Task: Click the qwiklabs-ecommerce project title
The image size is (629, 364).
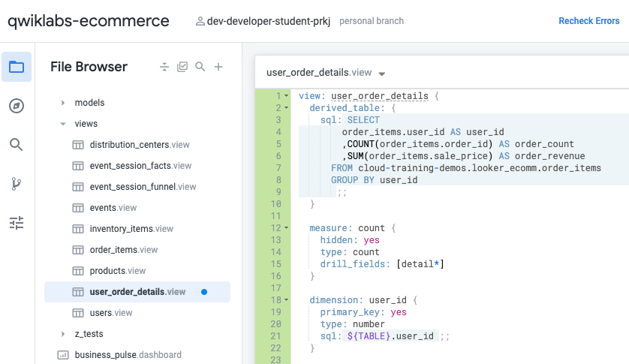Action: point(89,21)
